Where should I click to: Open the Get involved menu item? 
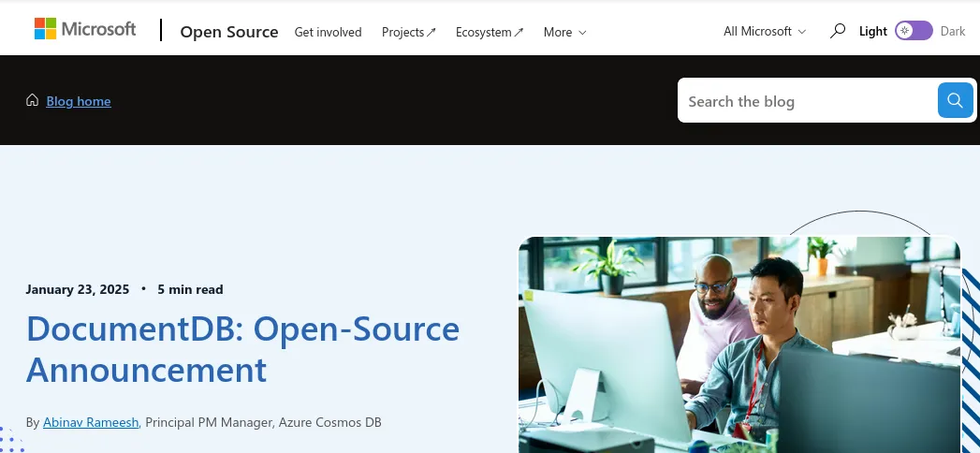329,32
